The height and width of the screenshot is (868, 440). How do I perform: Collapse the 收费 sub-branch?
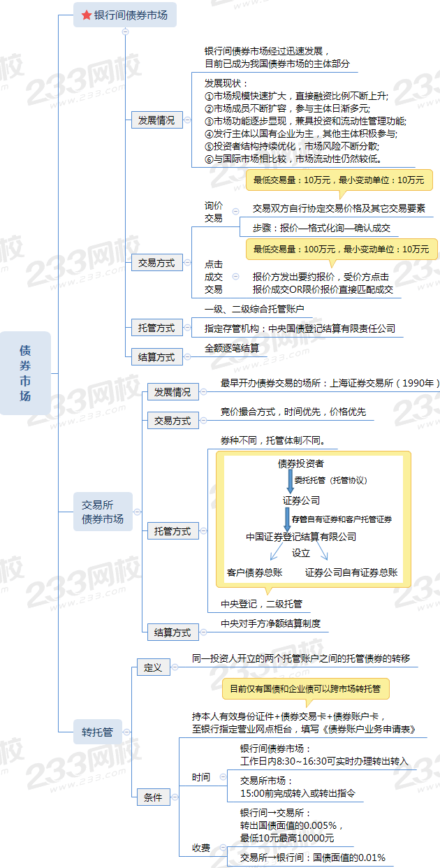pos(223,847)
